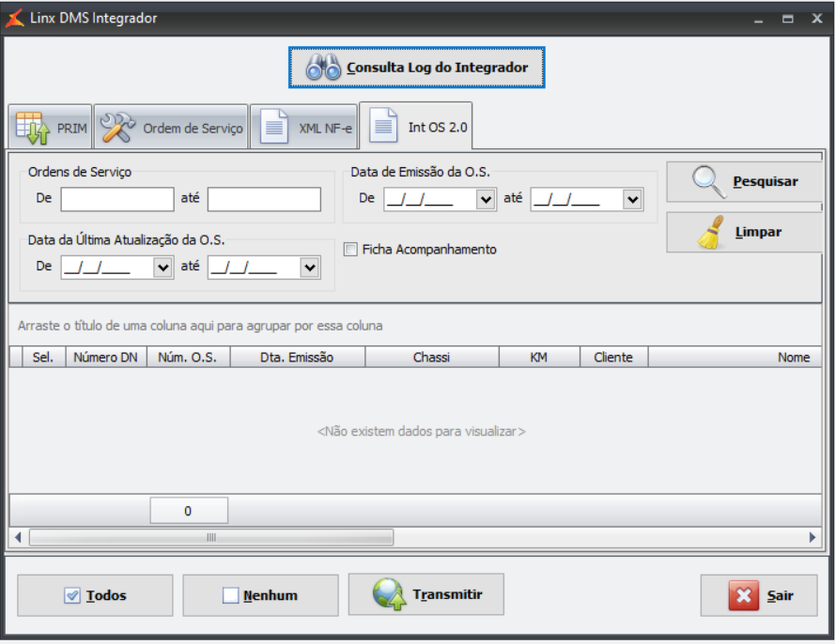
Task: Click the scrollbar left arrow
Action: 18,537
